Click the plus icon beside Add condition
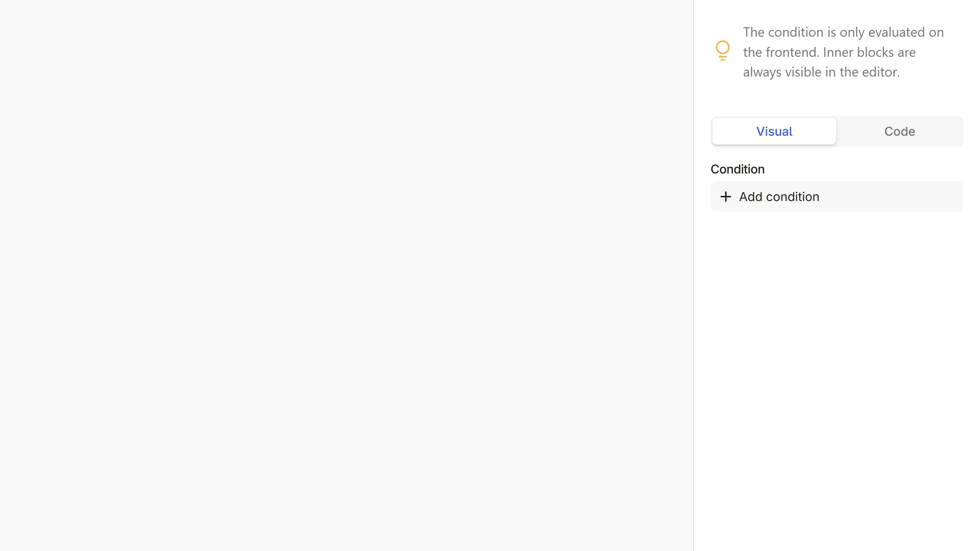Screen dimensions: 980x551 (725, 197)
